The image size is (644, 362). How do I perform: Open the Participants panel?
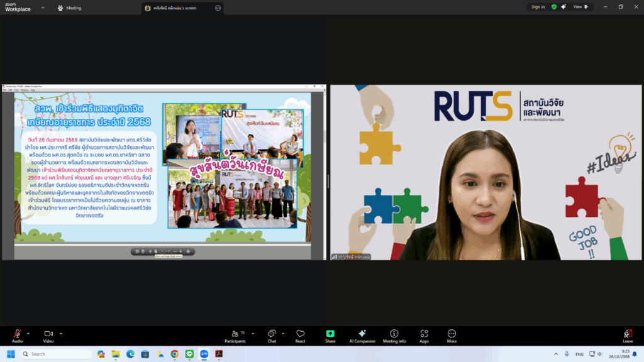[x=235, y=336]
